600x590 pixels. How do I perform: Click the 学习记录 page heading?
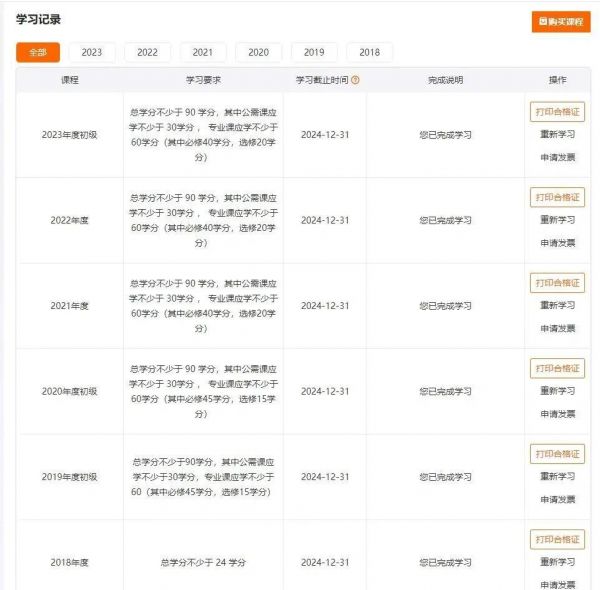pyautogui.click(x=38, y=19)
